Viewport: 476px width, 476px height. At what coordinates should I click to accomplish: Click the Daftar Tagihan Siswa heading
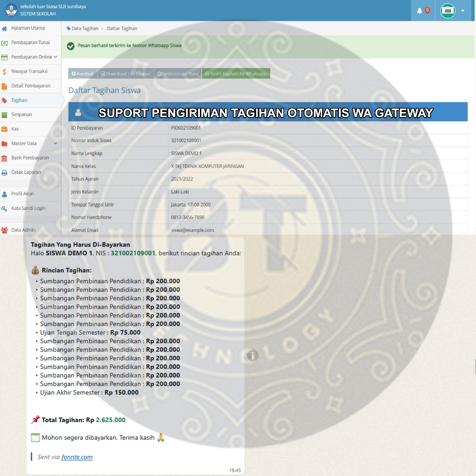point(105,91)
